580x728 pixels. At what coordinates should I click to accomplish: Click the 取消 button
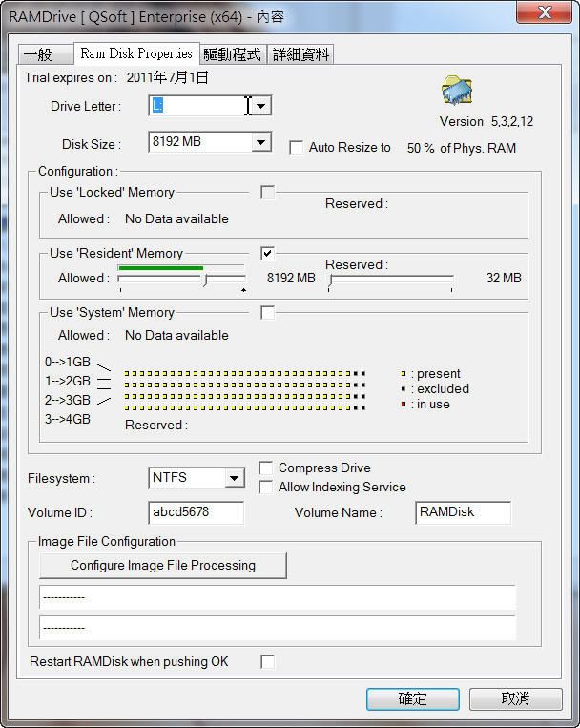[x=515, y=699]
